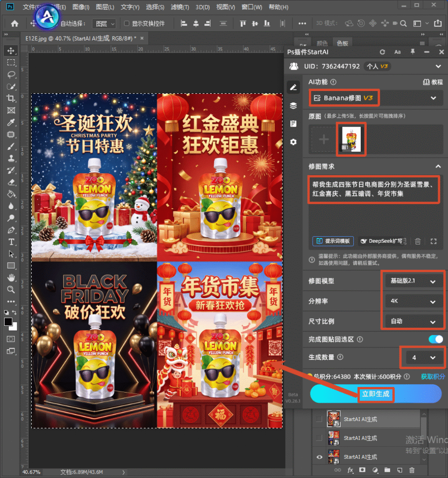Select the Zoom magnifier tool in toolbox
Viewport: 448px width, 478px height.
[11, 289]
